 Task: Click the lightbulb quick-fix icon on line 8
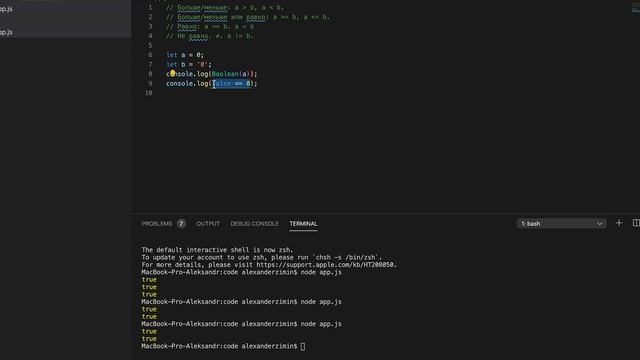click(x=173, y=73)
